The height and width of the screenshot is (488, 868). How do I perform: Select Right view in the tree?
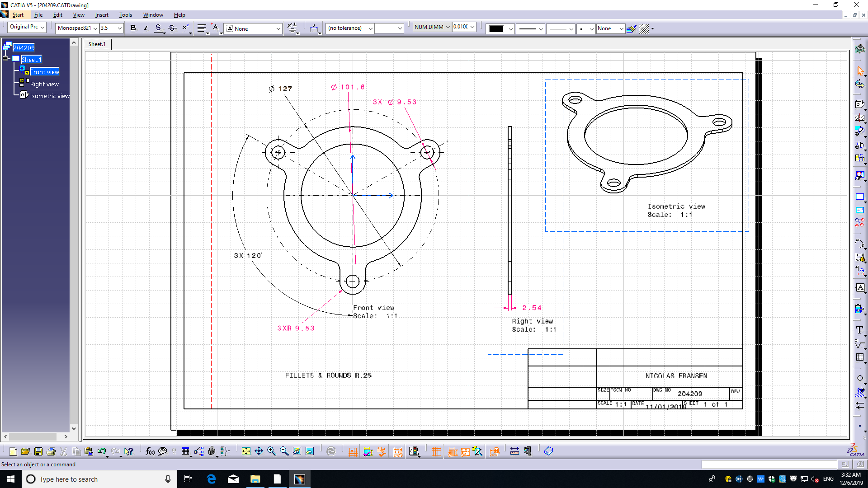coord(44,84)
